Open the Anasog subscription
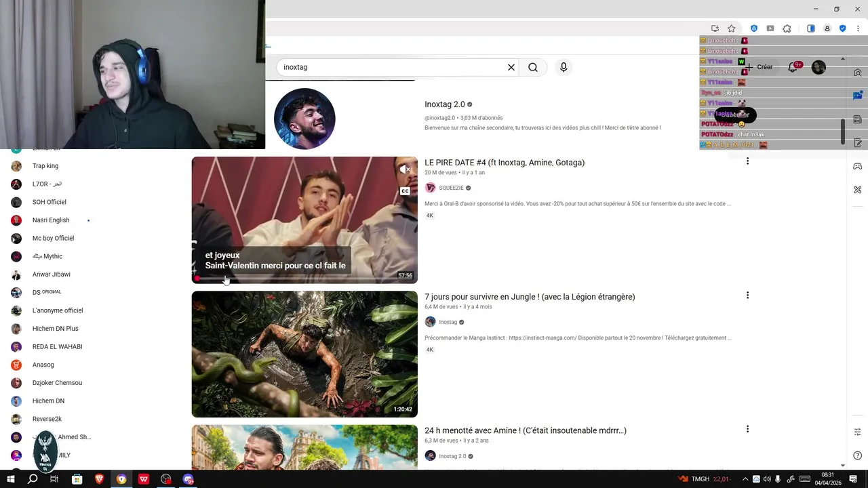The image size is (868, 488). coord(43,365)
